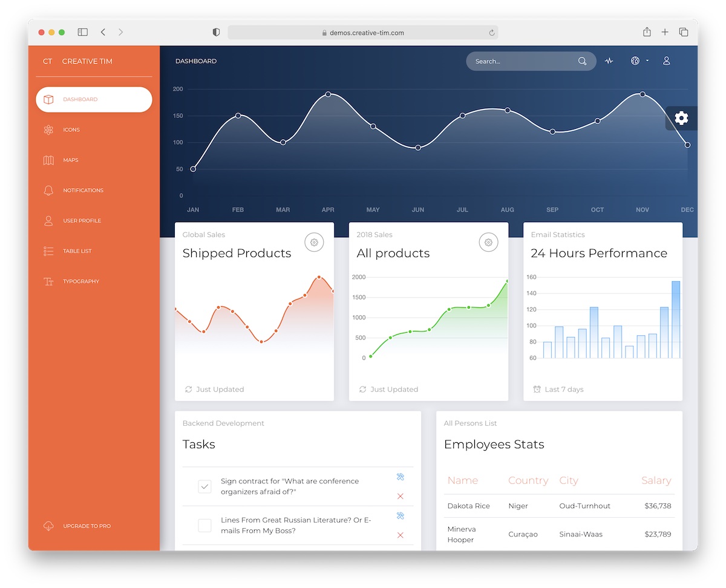Viewport: 726px width, 588px height.
Task: Open the Dashboard sidebar item
Action: (94, 99)
